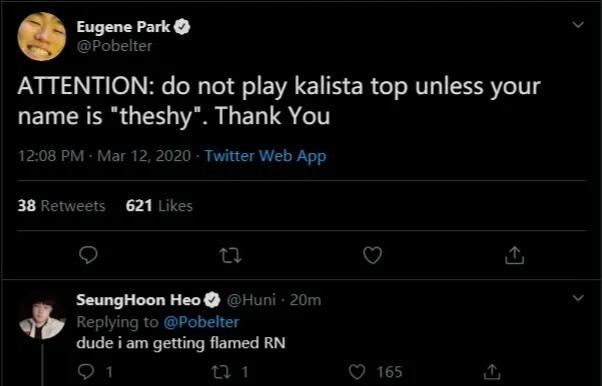Share SeungHoon Heo's reply tweet
The image size is (602, 386).
tap(492, 372)
